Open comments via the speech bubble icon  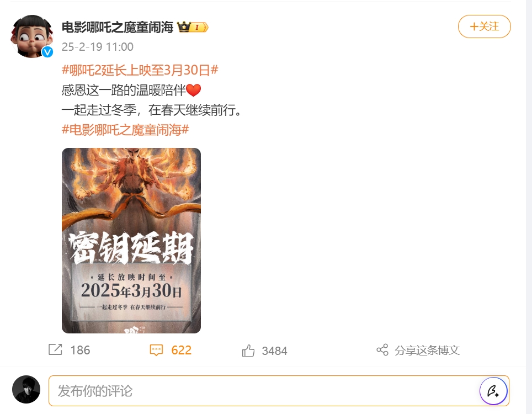coord(156,350)
